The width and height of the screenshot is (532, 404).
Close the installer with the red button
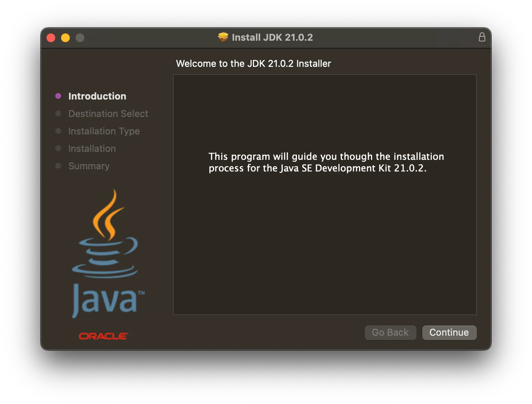(51, 38)
